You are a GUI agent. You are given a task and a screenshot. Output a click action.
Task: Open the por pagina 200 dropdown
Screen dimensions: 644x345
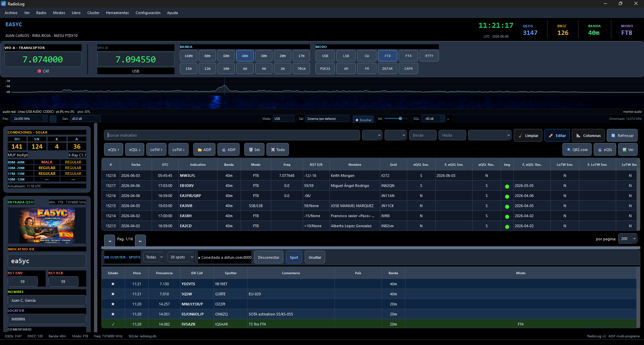[x=628, y=239]
